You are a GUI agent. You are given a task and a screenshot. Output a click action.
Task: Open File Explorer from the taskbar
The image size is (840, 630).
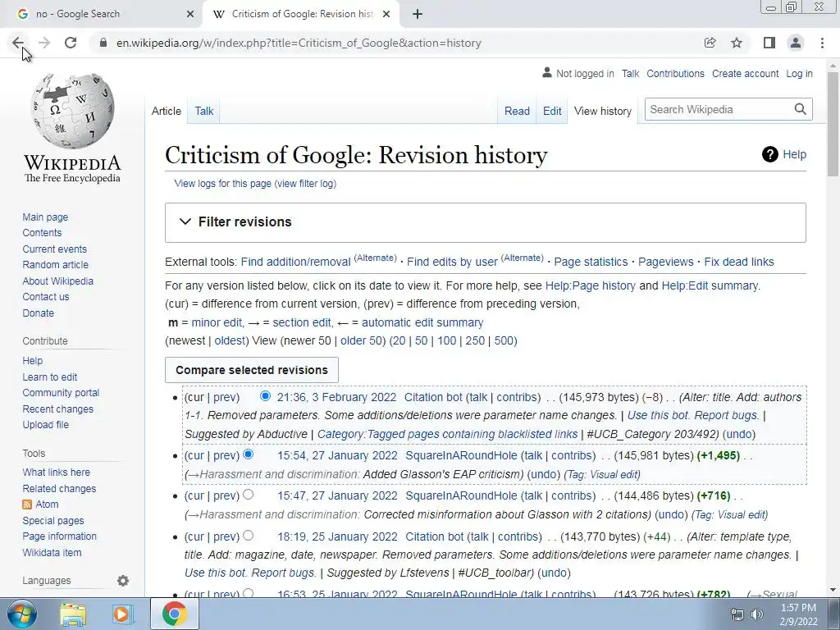pos(73,614)
